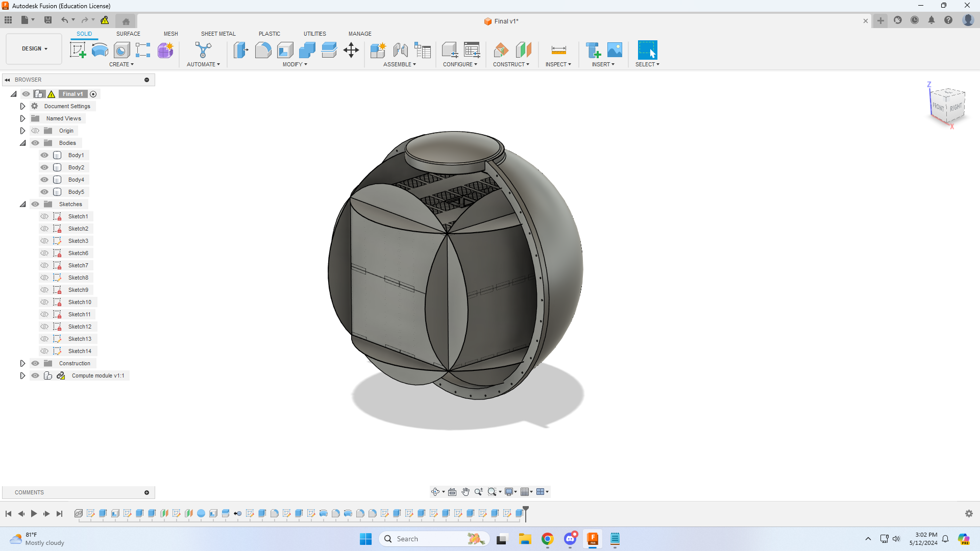
Task: Open the Help question mark icon
Action: click(x=948, y=20)
